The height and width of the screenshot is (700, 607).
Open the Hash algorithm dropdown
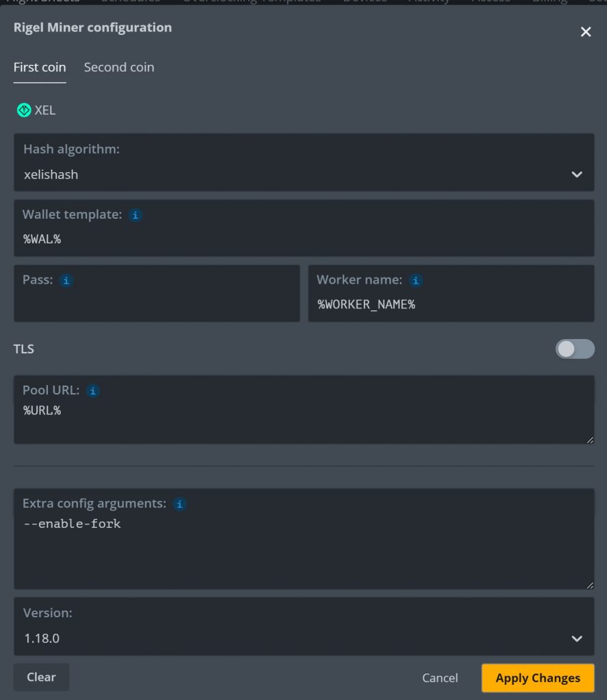click(304, 163)
